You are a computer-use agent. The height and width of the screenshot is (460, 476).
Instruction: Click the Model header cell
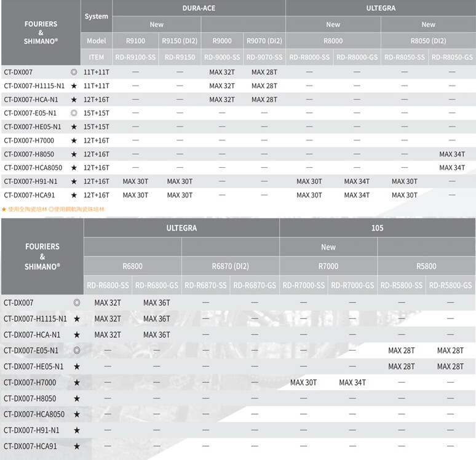[96, 41]
